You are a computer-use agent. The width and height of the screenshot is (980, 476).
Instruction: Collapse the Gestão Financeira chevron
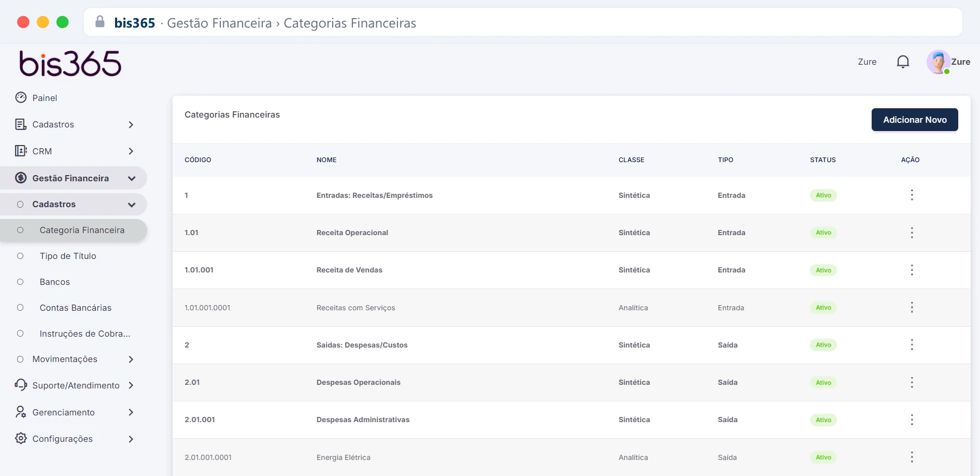click(x=132, y=178)
